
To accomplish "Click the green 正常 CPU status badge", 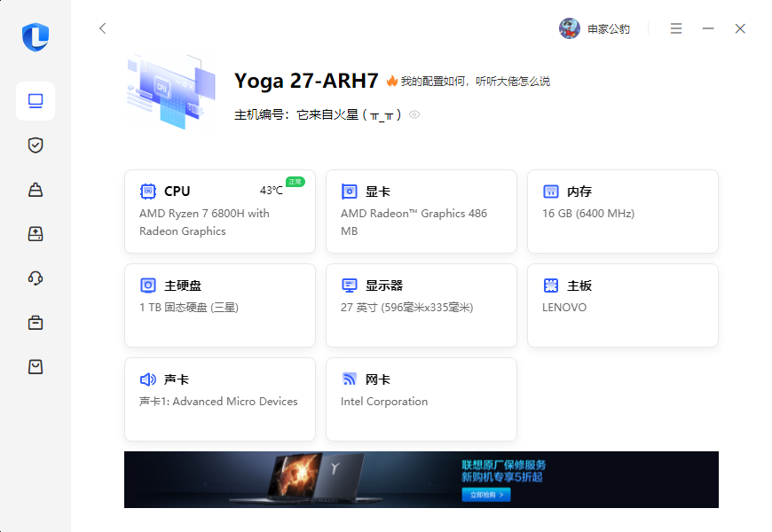I will click(295, 182).
